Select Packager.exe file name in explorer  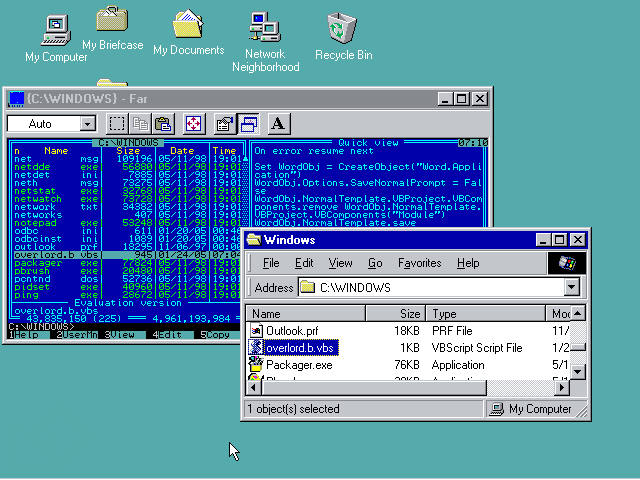click(299, 365)
